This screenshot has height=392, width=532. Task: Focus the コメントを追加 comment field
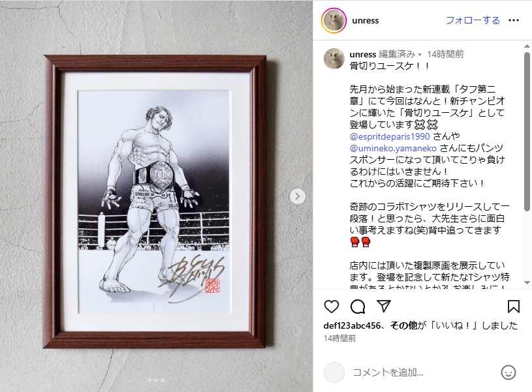click(x=422, y=372)
